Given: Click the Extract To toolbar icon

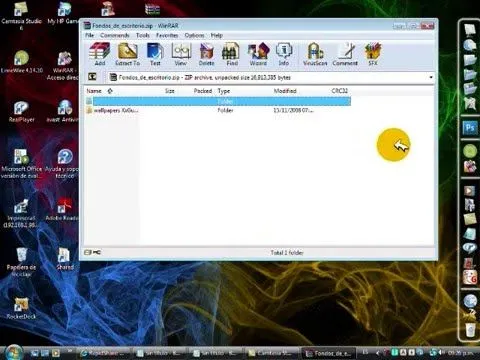Looking at the screenshot, I should (128, 54).
